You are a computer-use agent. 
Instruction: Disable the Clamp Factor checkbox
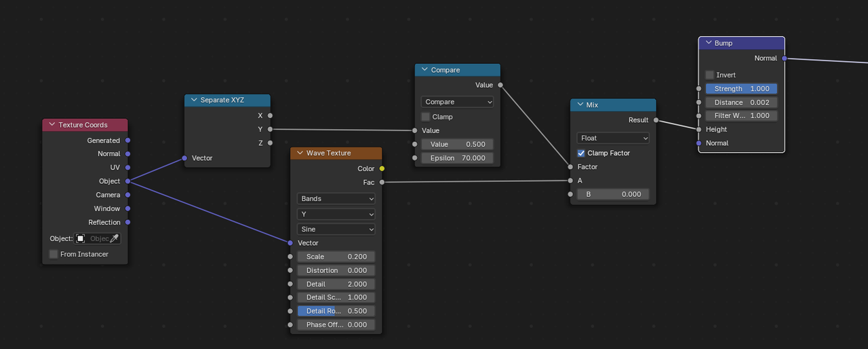(581, 153)
